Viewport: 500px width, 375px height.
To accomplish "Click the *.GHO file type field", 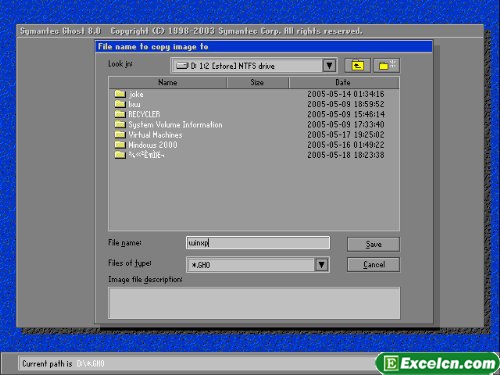I will click(x=251, y=265).
